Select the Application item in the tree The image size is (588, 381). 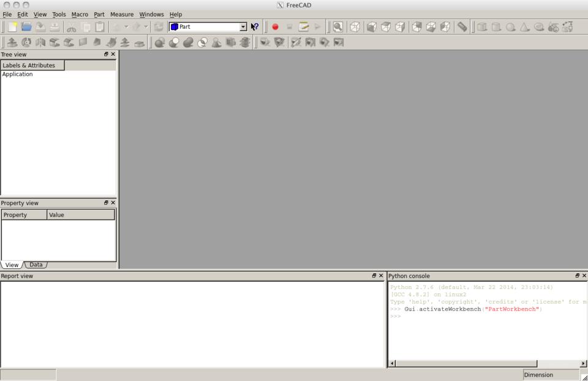tap(18, 74)
